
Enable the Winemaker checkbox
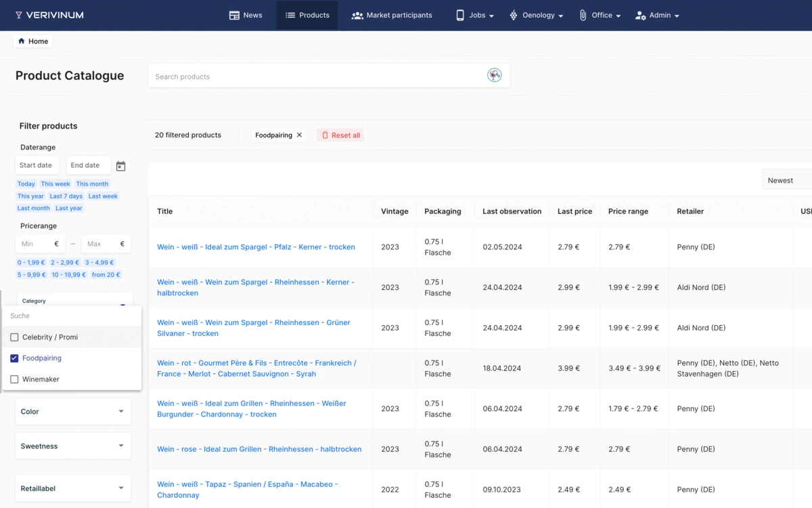[14, 379]
